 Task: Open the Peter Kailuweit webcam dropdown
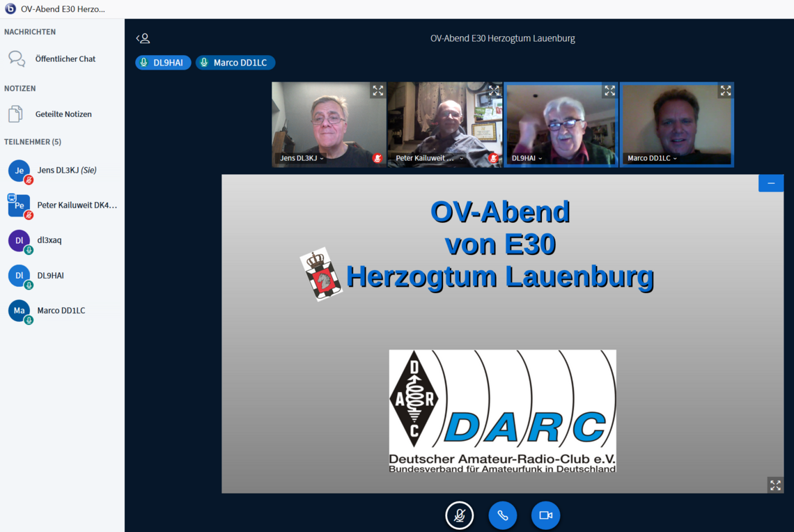point(429,158)
